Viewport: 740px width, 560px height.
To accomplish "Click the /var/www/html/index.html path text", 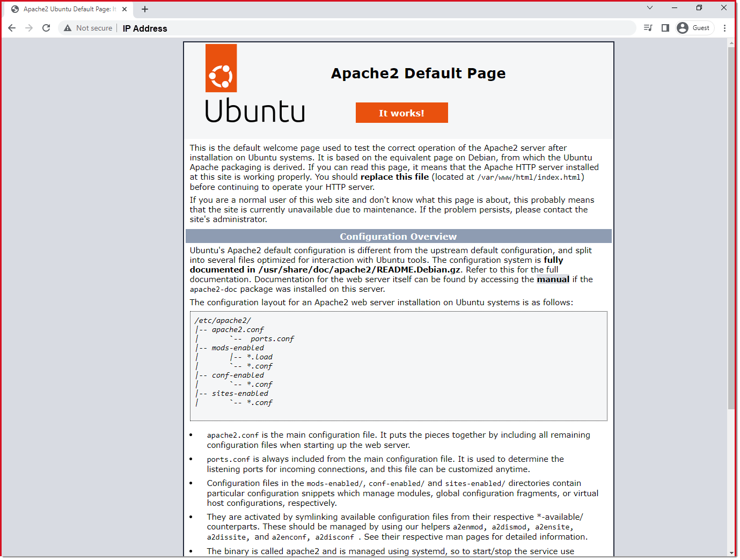I will coord(529,178).
